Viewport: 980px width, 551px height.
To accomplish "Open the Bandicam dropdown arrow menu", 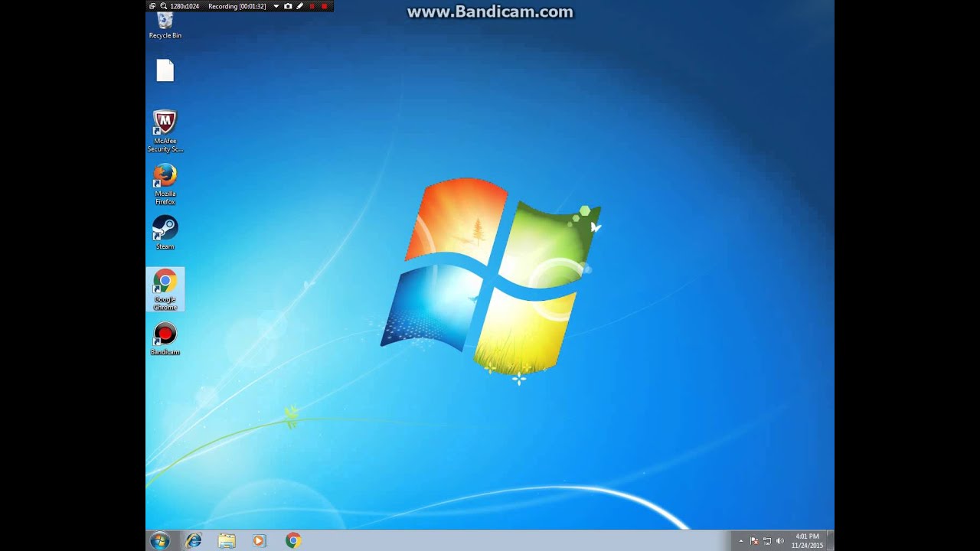I will pos(276,6).
